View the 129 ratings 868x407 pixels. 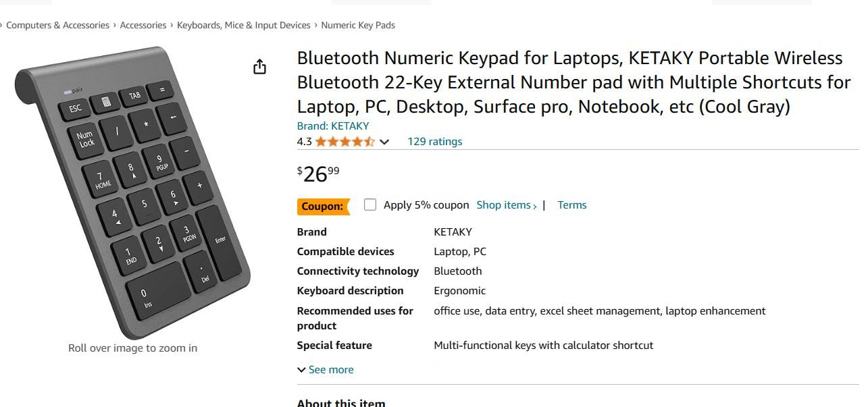[434, 141]
